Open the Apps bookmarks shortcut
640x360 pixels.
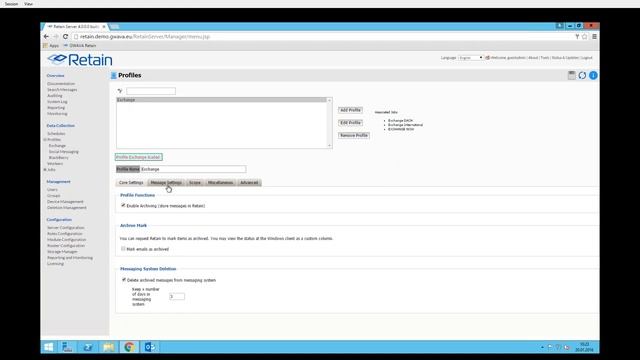(x=51, y=46)
